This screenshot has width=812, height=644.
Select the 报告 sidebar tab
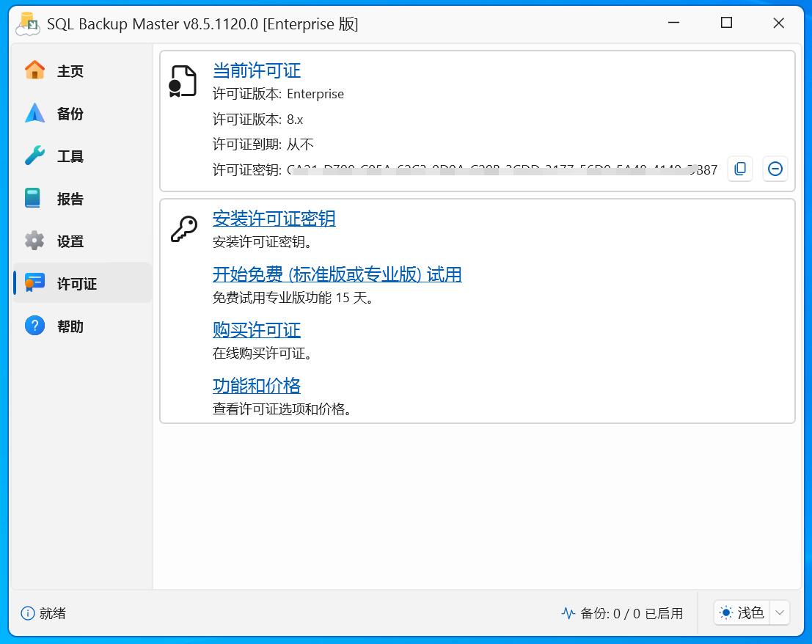(x=83, y=198)
